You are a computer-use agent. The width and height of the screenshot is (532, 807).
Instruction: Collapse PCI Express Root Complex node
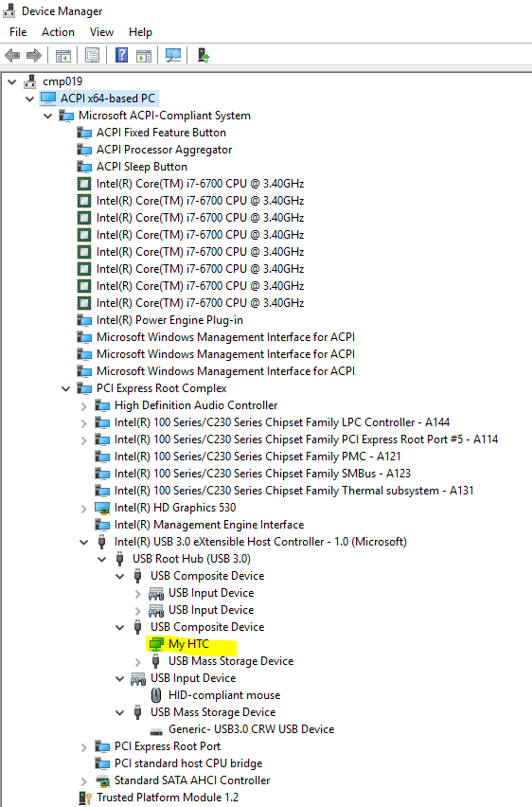(66, 388)
